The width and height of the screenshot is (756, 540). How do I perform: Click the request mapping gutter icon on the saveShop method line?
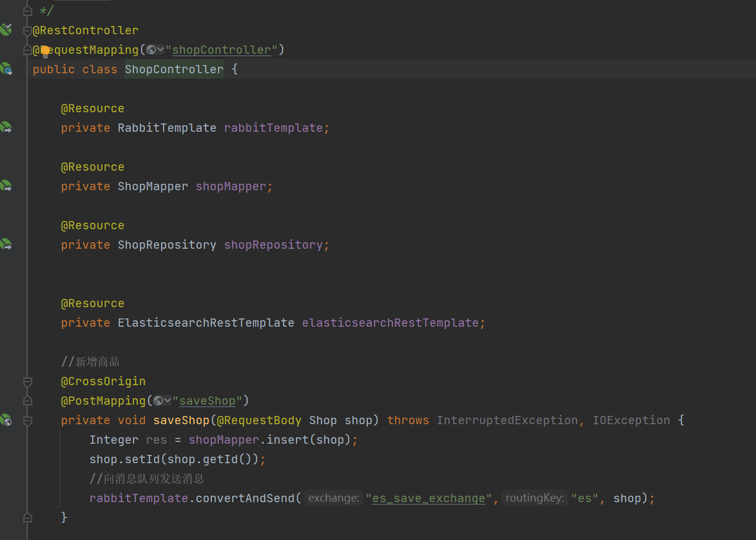tap(6, 420)
